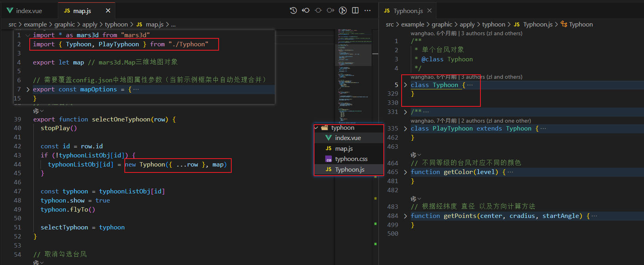Close the map.js editor tab
644x265 pixels.
coord(108,11)
